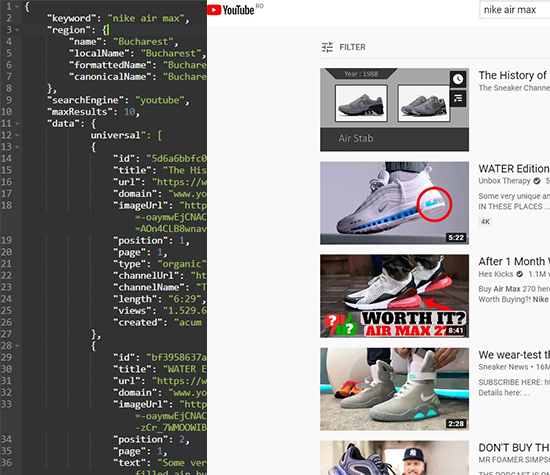
Task: Click the "maxResults" key
Action: point(80,112)
